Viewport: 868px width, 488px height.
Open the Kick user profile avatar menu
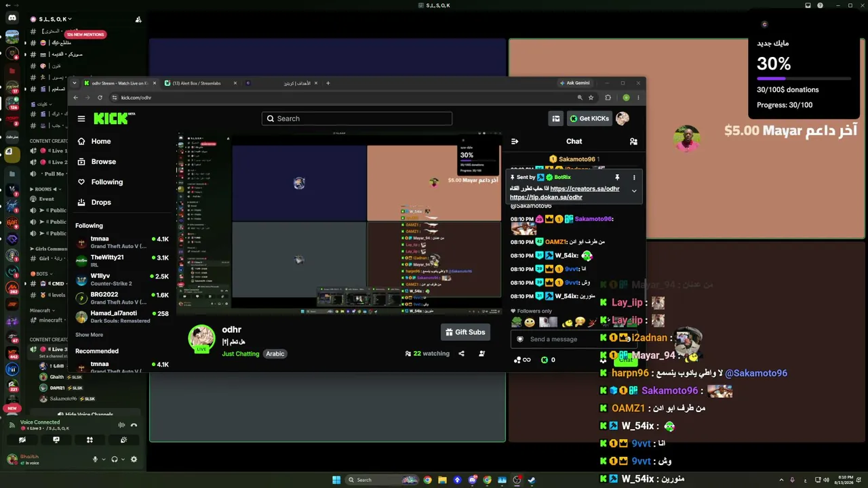pyautogui.click(x=623, y=119)
